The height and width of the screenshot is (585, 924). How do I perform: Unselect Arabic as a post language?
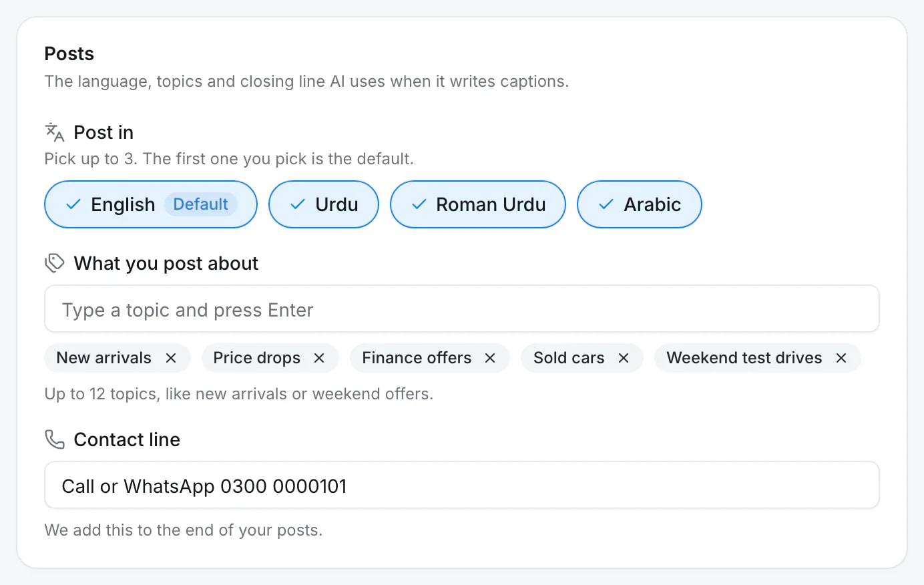click(x=640, y=204)
